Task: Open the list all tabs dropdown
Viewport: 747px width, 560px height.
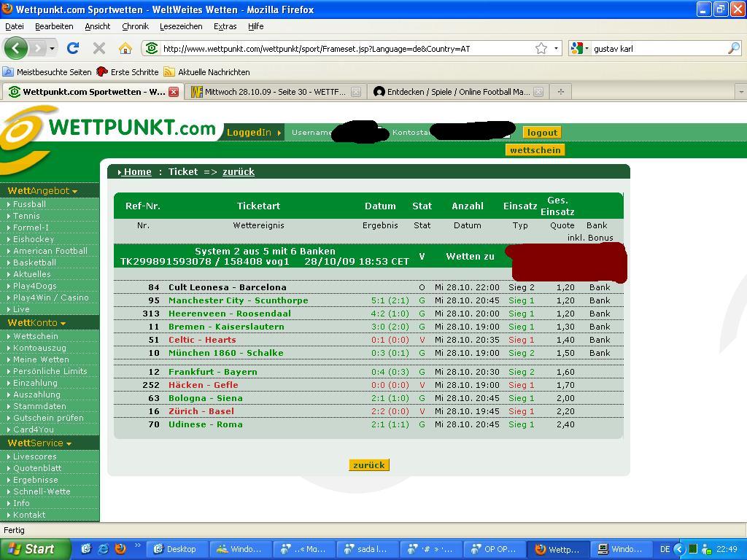Action: click(741, 92)
